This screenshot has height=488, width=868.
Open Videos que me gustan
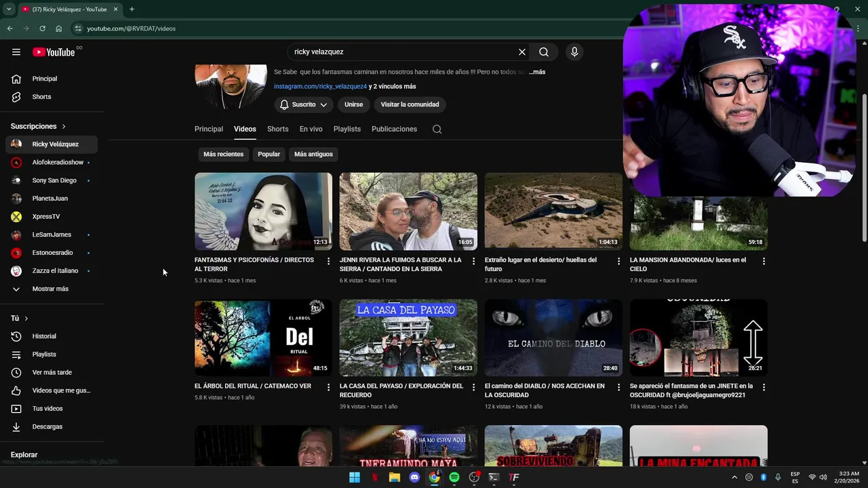click(x=52, y=390)
